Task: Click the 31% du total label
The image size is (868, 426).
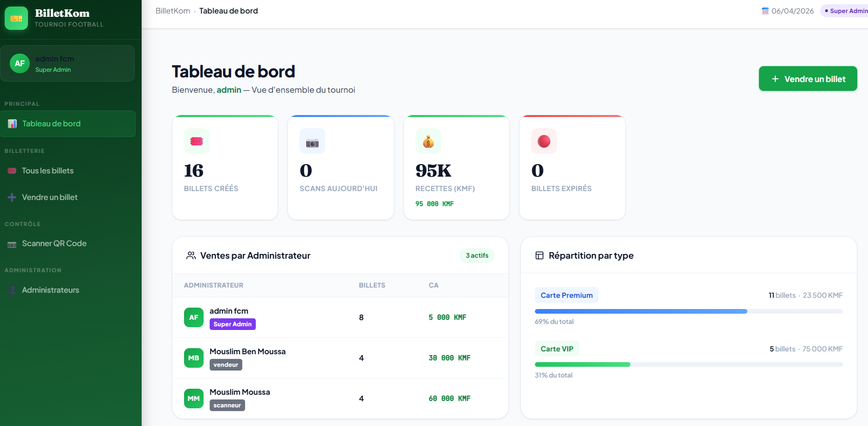Action: (x=554, y=375)
